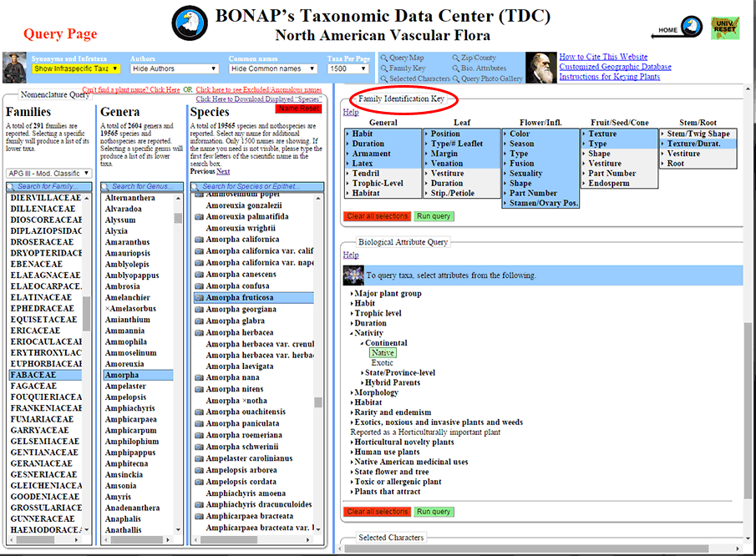Open the Texture menu under Fruit/Seed/Cone
The image size is (756, 556).
pyautogui.click(x=620, y=134)
